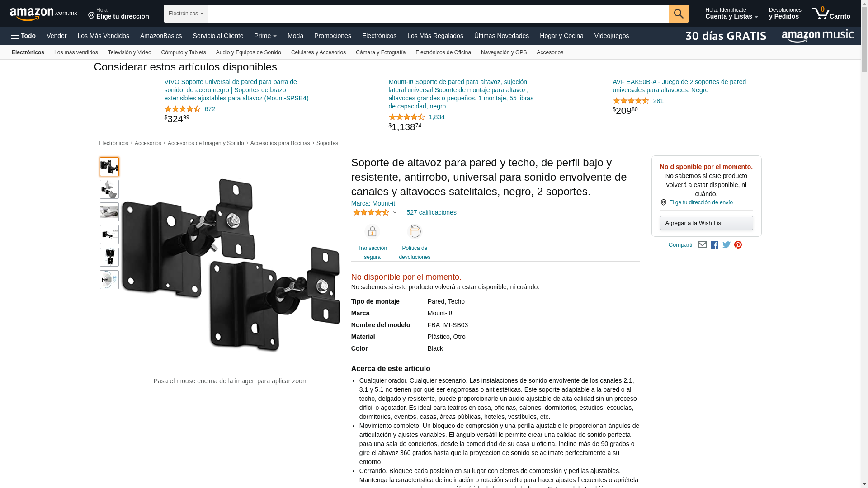Open the Todo hamburger menu

[23, 36]
